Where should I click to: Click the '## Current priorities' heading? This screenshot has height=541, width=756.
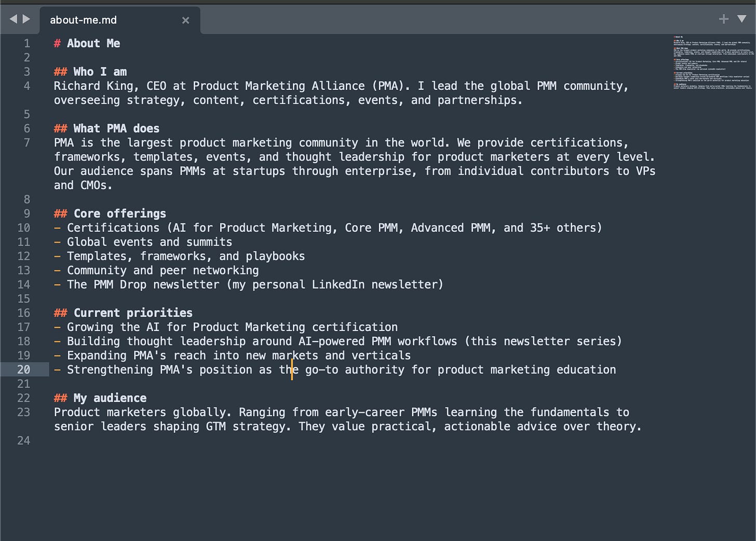coord(123,313)
